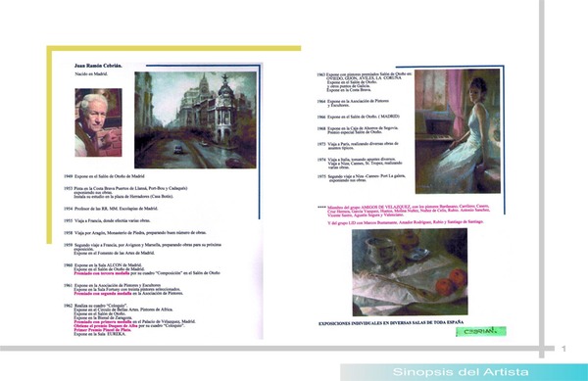Select the 1949 Salón de Otoño entry

click(104, 176)
